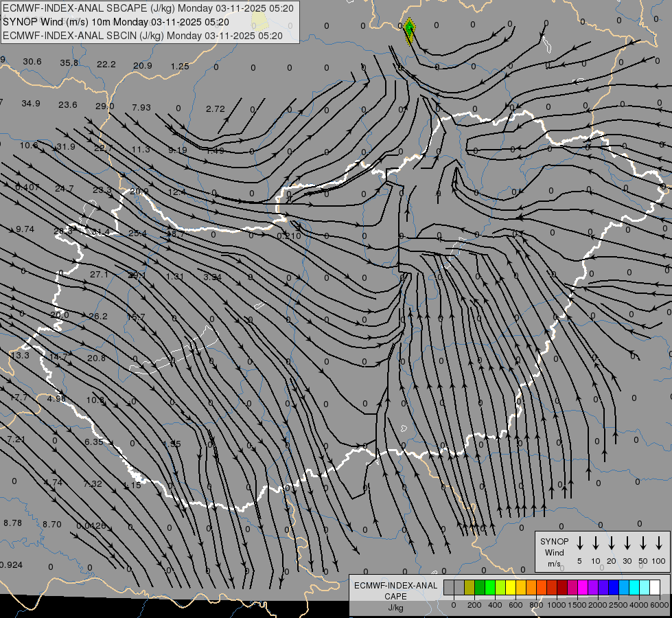Select the pure yellow swatch in CAPE legend
The image size is (672, 618).
pos(511,587)
